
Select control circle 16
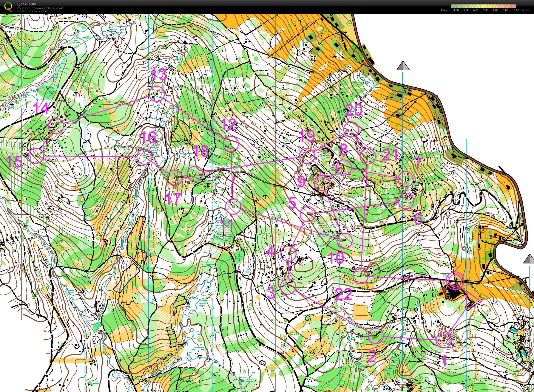tap(144, 157)
